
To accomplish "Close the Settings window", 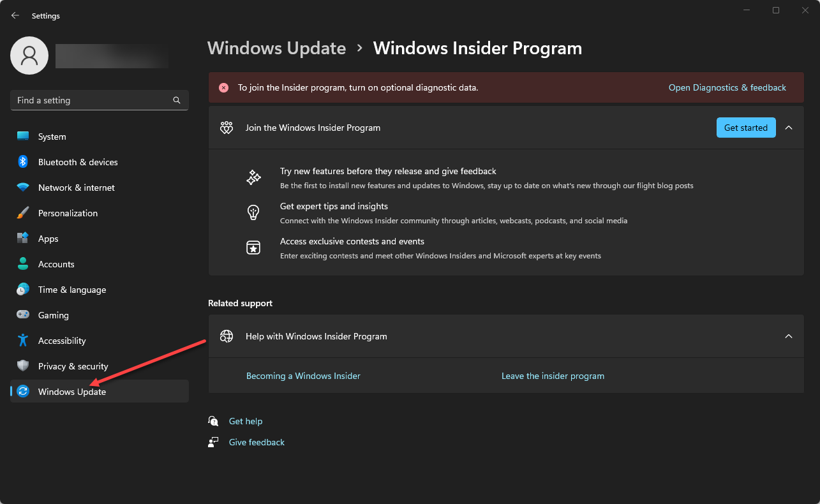I will point(805,10).
